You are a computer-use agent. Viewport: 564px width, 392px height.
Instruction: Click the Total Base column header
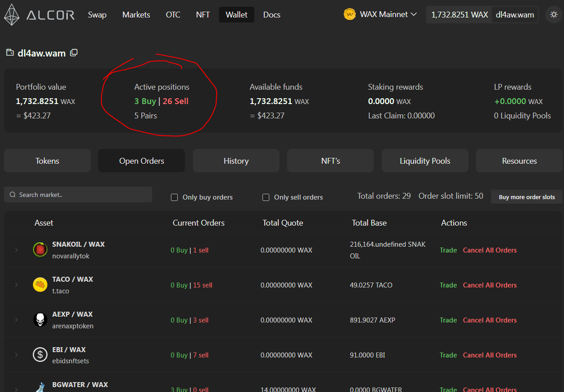(x=369, y=222)
